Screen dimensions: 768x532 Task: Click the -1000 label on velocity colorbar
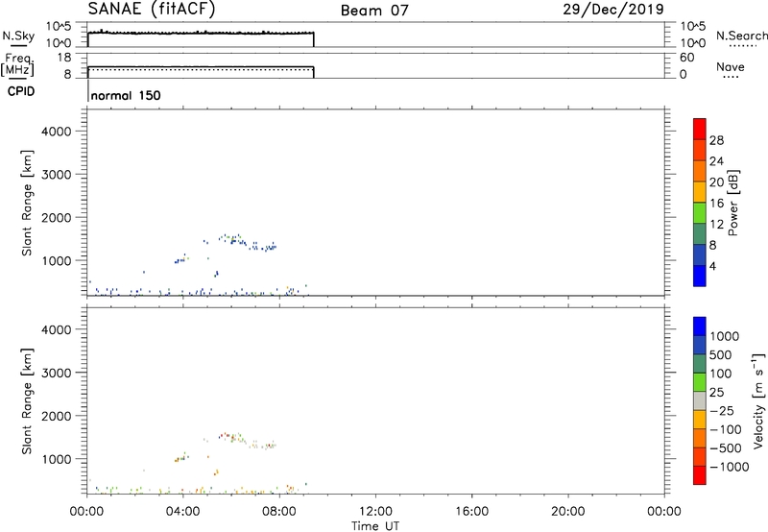[730, 467]
